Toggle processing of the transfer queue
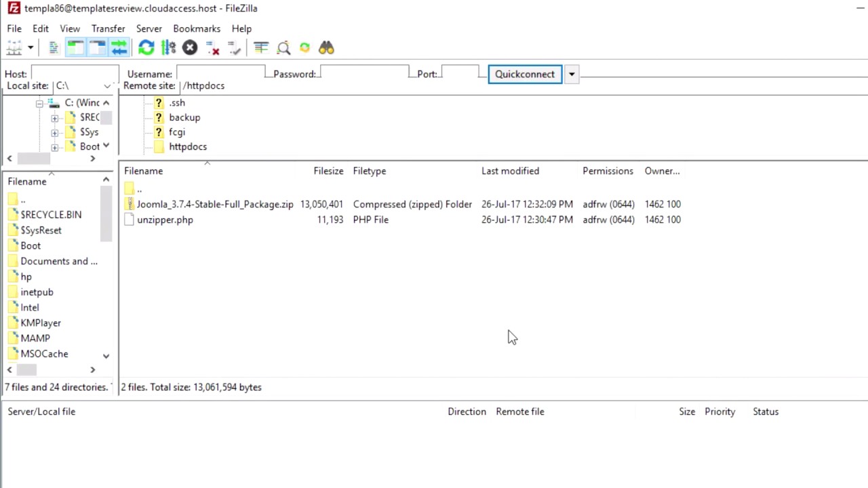Viewport: 868px width, 488px height. tap(168, 47)
